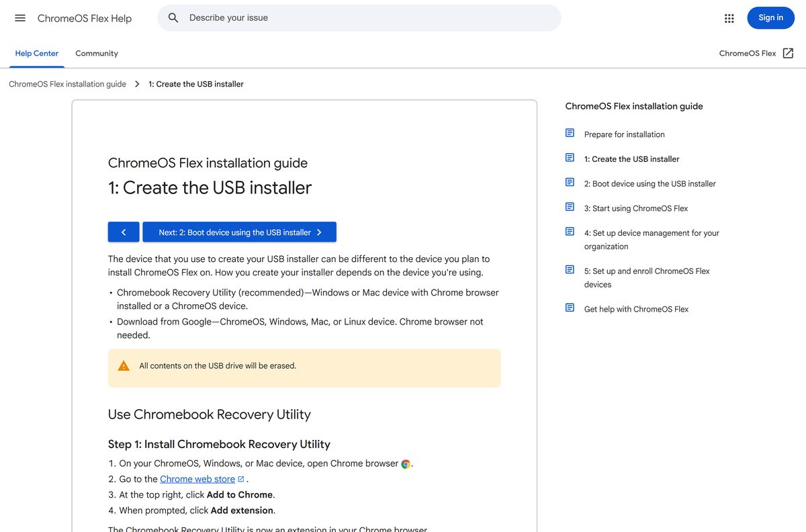This screenshot has height=532, width=806.
Task: Click document icon beside Create the USB installer
Action: [x=570, y=158]
